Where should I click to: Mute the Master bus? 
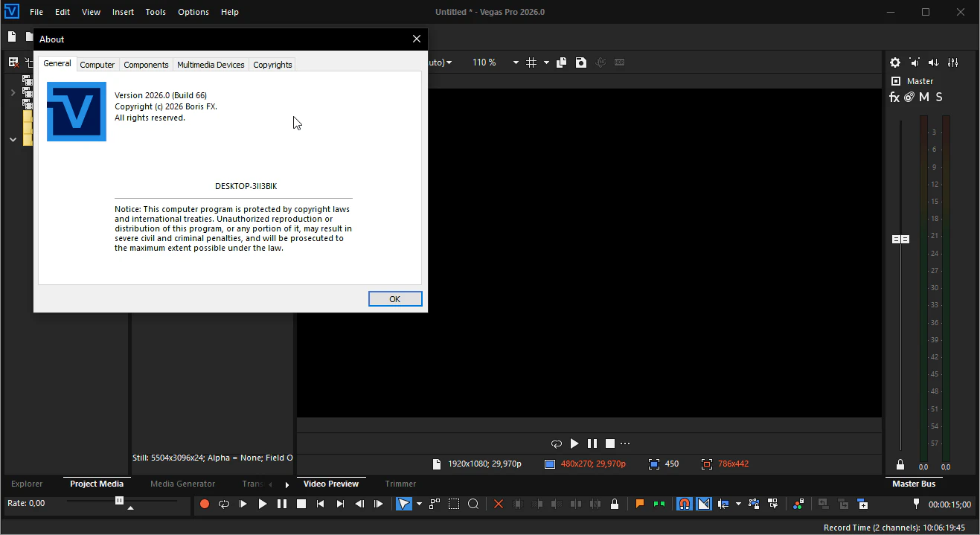(x=924, y=97)
